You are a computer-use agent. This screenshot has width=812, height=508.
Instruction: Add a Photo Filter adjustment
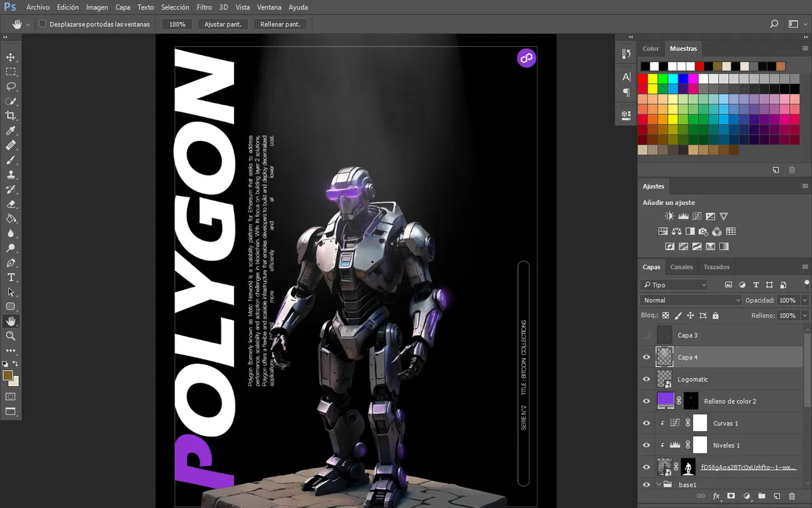[x=704, y=231]
